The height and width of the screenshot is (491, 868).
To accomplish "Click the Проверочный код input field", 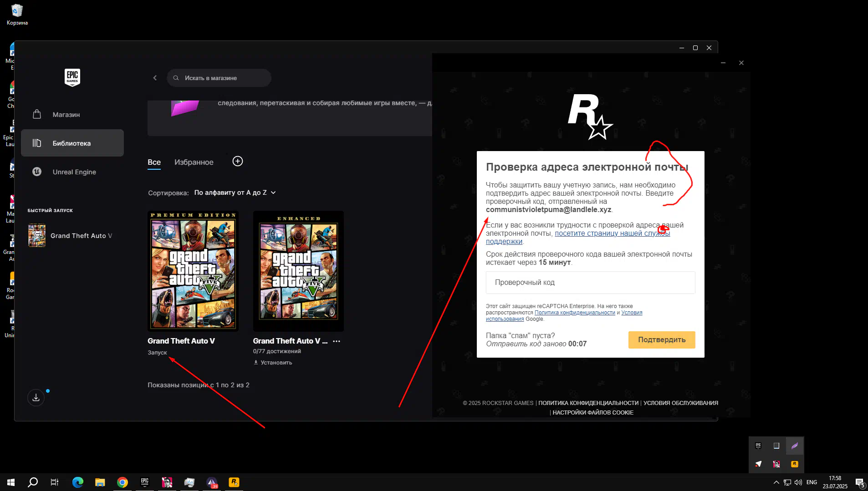I will coord(590,282).
